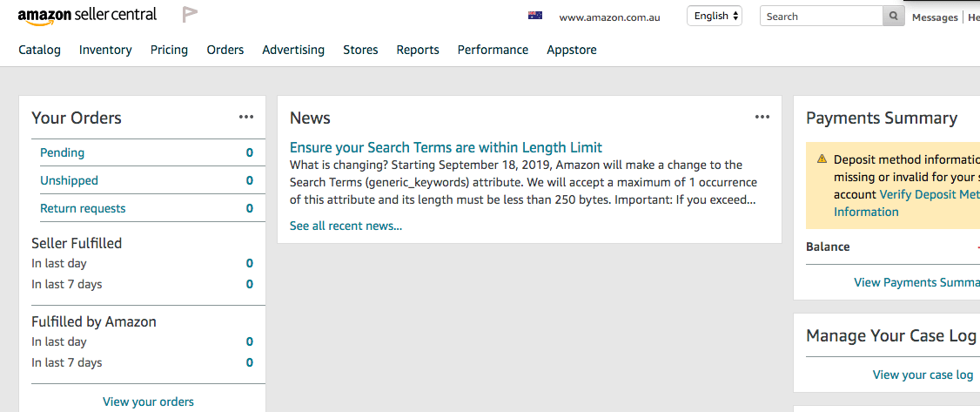Click the Australian flag marketplace icon
The image size is (980, 412).
pyautogui.click(x=535, y=16)
